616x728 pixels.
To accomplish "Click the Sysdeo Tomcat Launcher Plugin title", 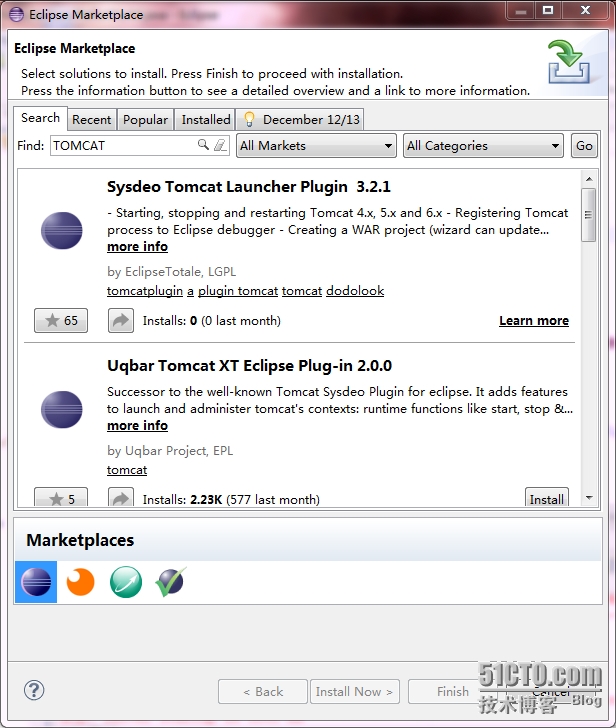I will (249, 187).
